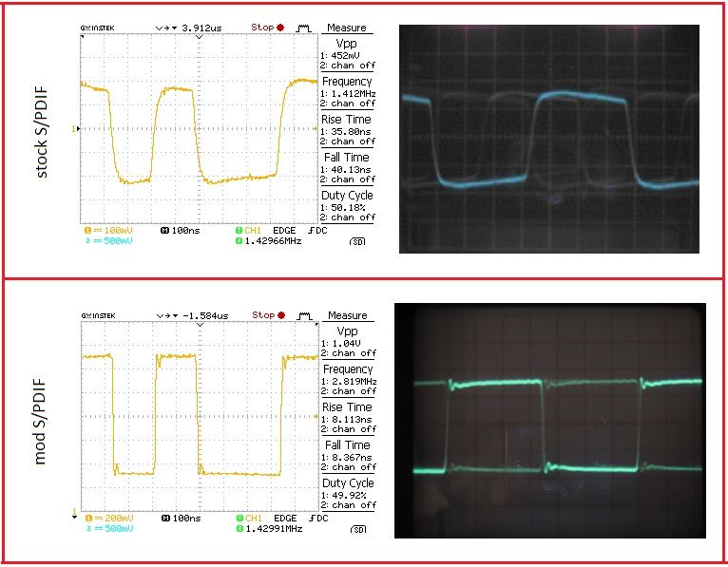The height and width of the screenshot is (567, 728).
Task: Open the Vpp 452mV measurement item
Action: (x=348, y=54)
